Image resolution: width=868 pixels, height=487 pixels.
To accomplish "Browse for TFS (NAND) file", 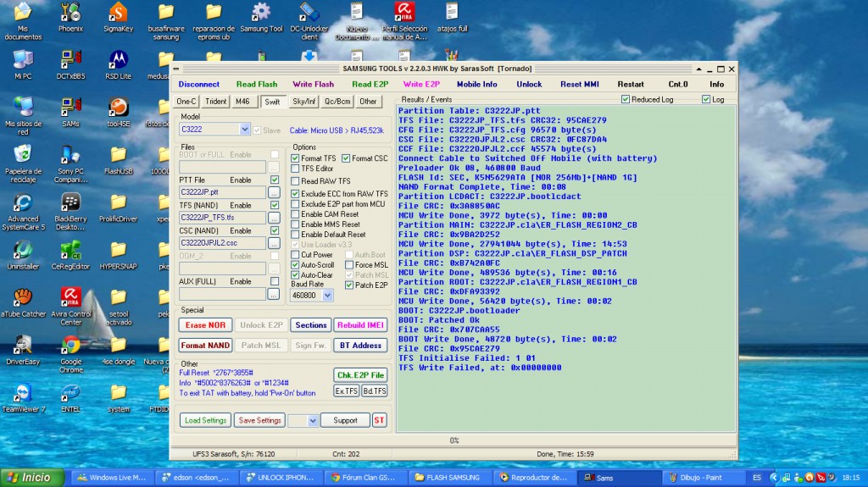I will click(274, 218).
